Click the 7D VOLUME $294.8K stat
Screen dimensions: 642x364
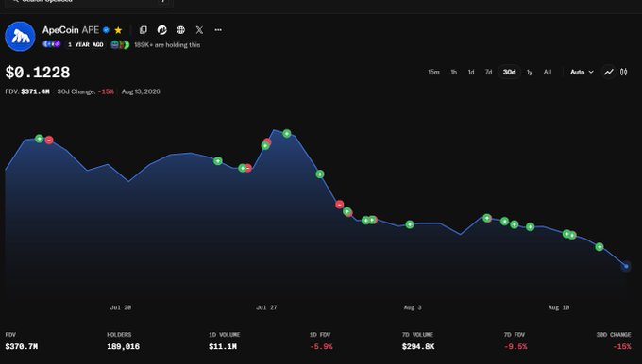pyautogui.click(x=418, y=341)
